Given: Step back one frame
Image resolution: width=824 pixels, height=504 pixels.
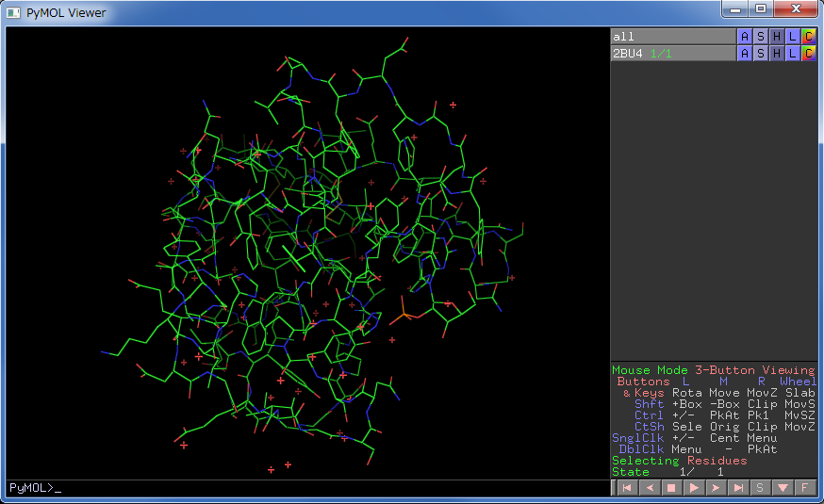Looking at the screenshot, I should (x=649, y=488).
